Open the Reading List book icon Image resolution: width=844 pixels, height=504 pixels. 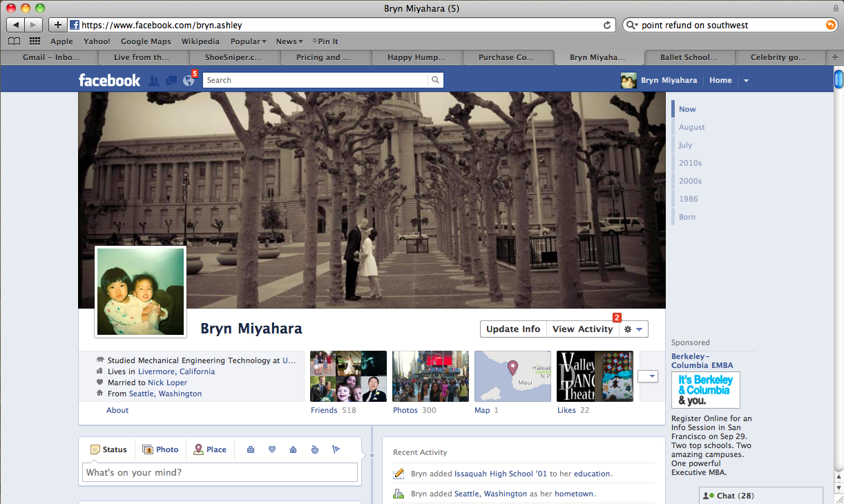14,41
